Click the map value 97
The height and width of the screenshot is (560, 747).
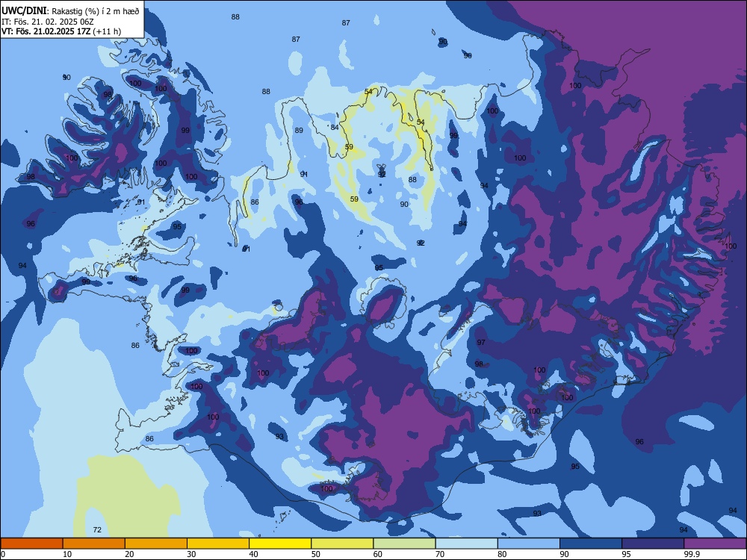pyautogui.click(x=481, y=342)
